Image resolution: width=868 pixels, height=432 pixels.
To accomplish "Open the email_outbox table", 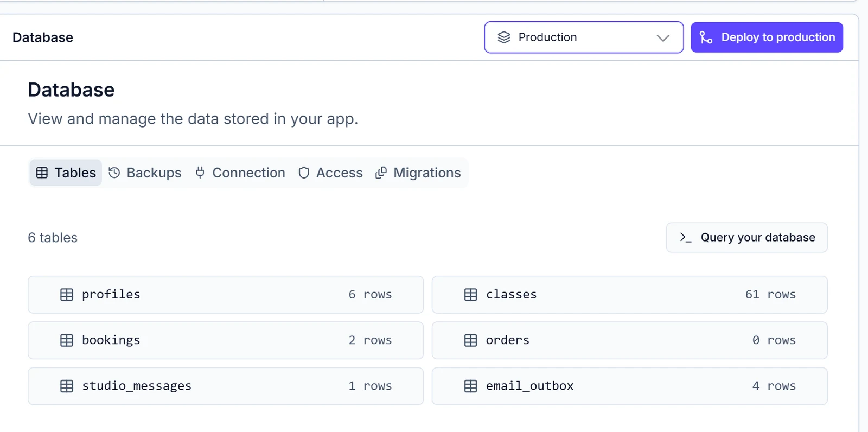I will tap(629, 386).
